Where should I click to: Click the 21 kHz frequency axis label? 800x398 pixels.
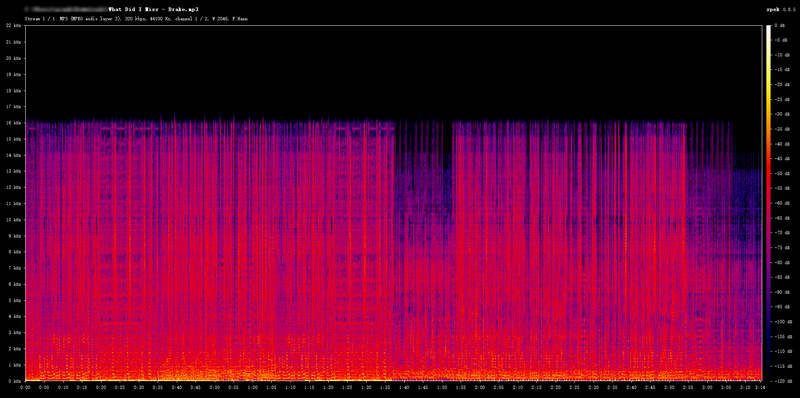[13, 41]
